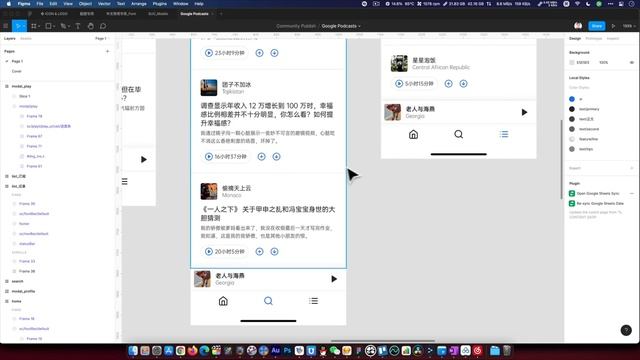Click search icon in center frame navbar
640x360 pixels.
268,301
